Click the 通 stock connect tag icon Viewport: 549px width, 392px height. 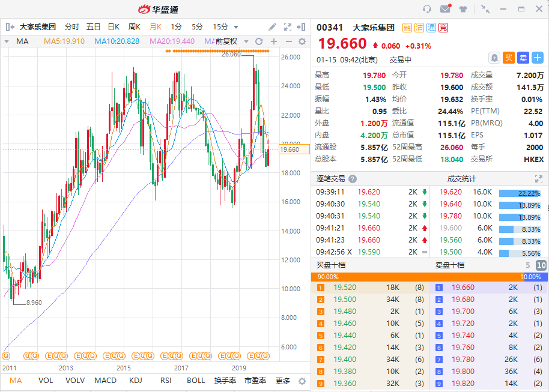coord(431,28)
